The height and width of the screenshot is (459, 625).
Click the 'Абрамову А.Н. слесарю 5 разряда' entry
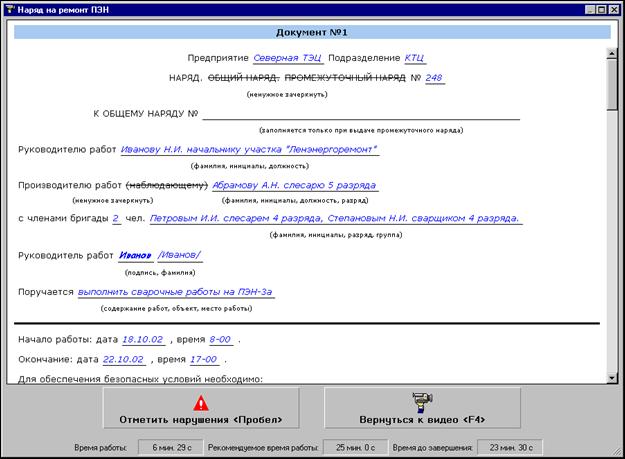295,186
